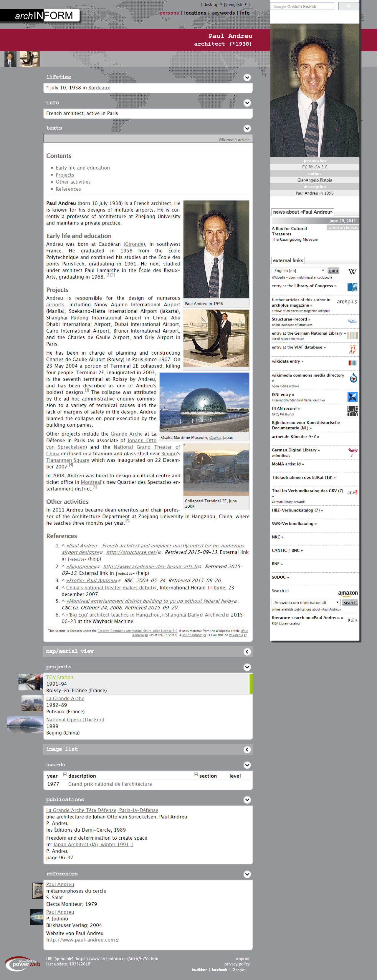377x980 pixels.
Task: Click the wikidata barcode icon
Action: [353, 363]
